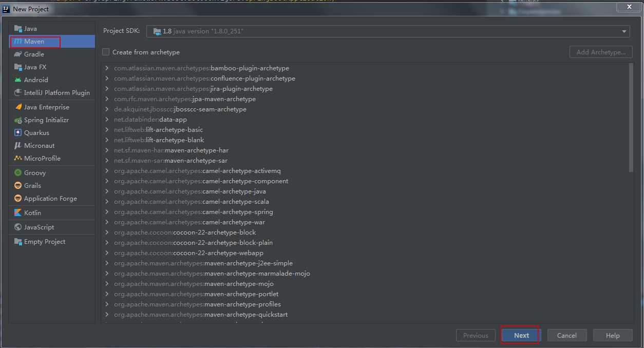This screenshot has width=644, height=348.
Task: Select camel-archetype-scala row
Action: (365, 202)
